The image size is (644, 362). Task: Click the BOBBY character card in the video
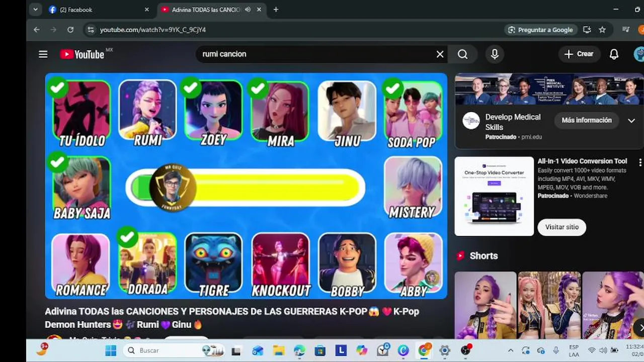tap(347, 265)
